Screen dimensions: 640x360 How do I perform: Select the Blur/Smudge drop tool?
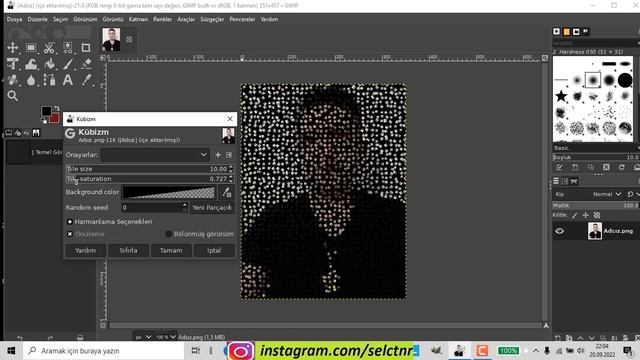point(31,80)
